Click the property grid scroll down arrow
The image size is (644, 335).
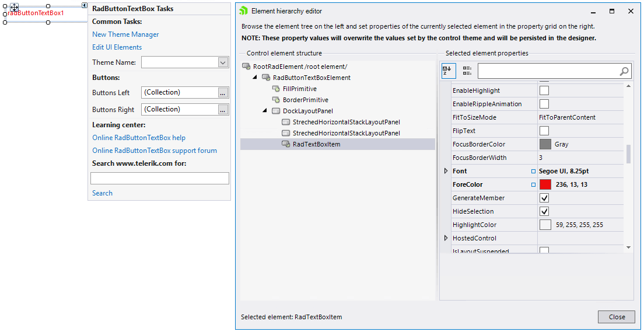click(x=628, y=247)
